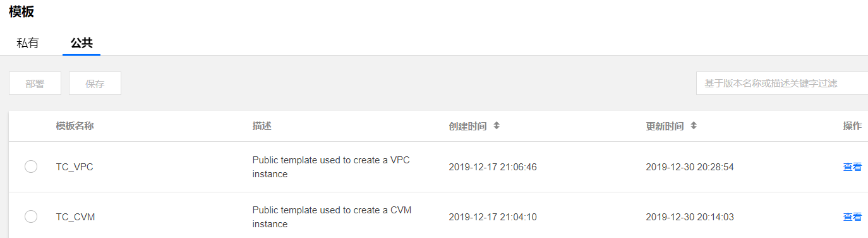Click the 2019-12-30 20:28:54 update time
The width and height of the screenshot is (868, 238).
[x=689, y=167]
